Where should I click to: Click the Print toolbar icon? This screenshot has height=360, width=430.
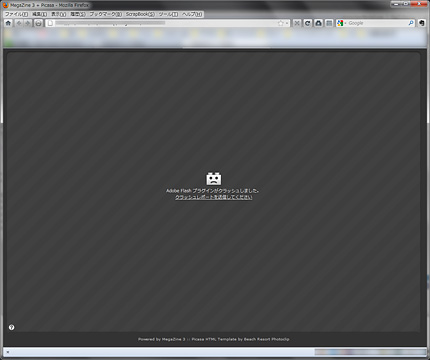click(39, 23)
